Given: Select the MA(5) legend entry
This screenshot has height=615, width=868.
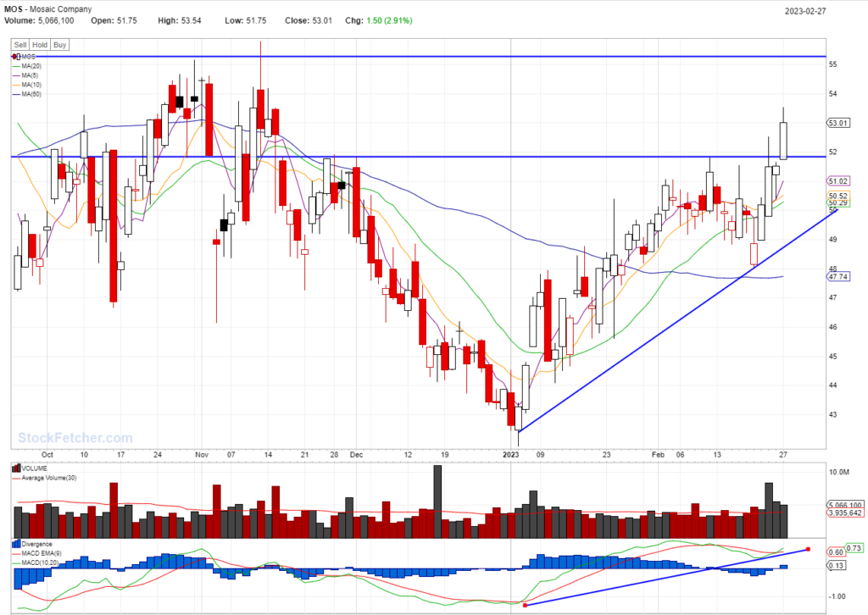Looking at the screenshot, I should [25, 75].
